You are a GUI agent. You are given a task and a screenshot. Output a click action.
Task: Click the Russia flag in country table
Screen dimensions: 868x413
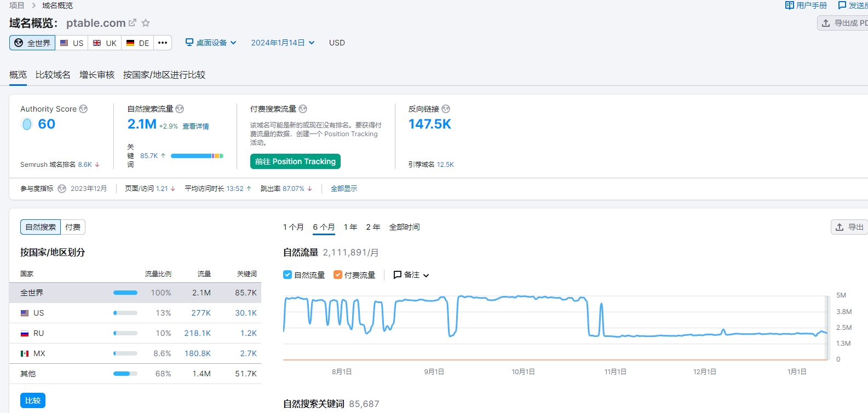[x=25, y=333]
